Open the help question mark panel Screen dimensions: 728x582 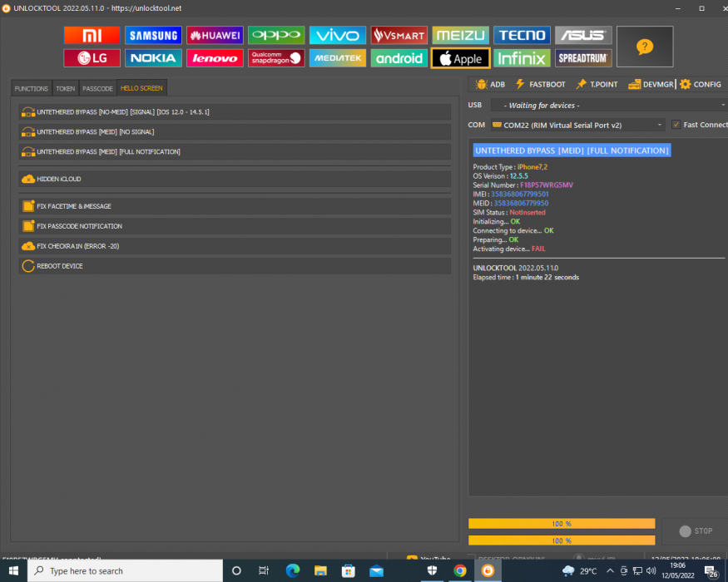[x=645, y=47]
